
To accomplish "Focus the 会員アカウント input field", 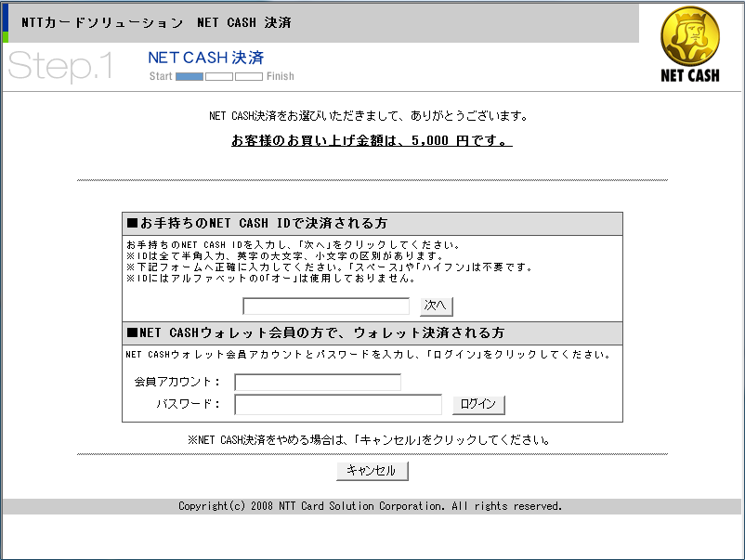I will click(318, 383).
